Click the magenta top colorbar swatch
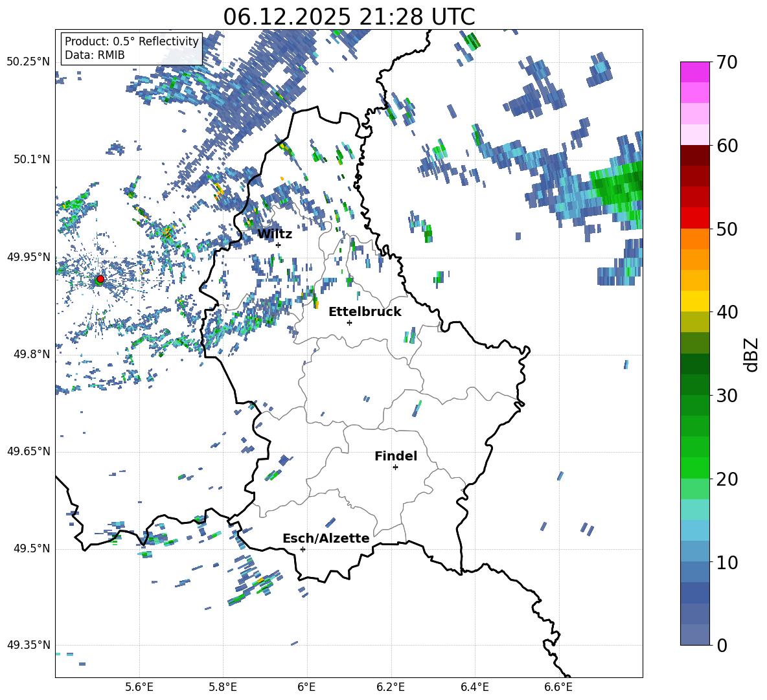This screenshot has height=700, width=767. pyautogui.click(x=694, y=73)
